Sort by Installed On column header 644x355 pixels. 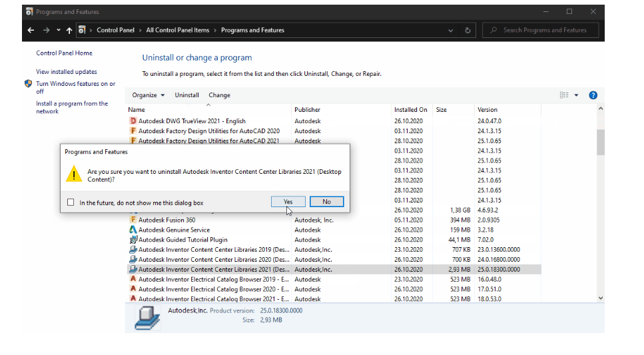point(412,110)
